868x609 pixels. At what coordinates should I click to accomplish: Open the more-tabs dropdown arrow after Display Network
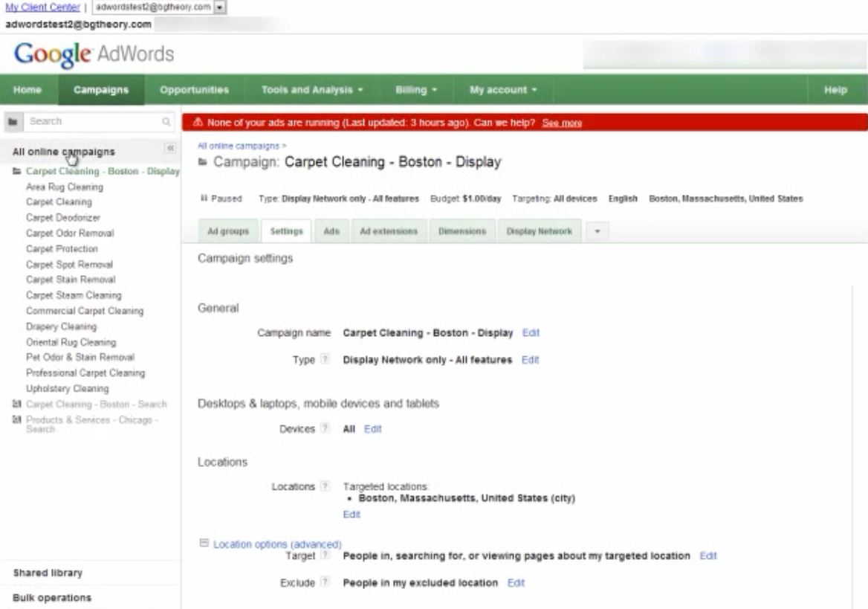pos(597,231)
